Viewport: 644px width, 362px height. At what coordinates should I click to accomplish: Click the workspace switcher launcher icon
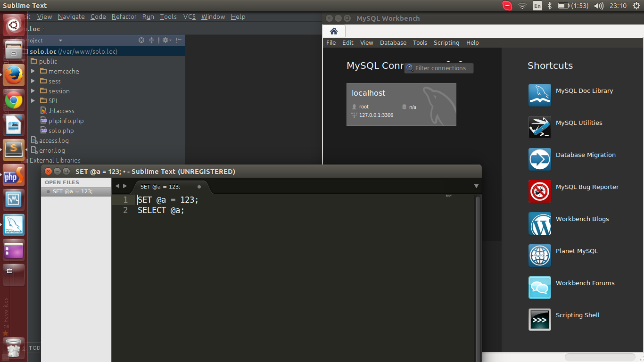point(14,275)
